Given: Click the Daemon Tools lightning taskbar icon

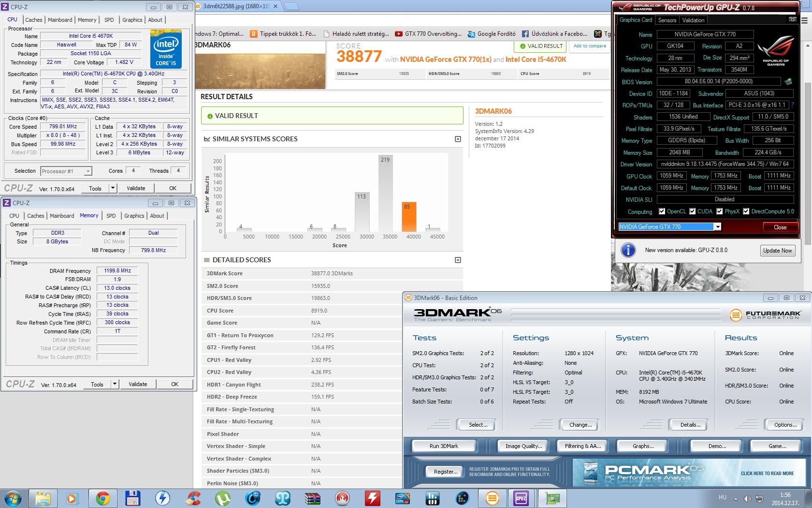Looking at the screenshot, I should [162, 498].
